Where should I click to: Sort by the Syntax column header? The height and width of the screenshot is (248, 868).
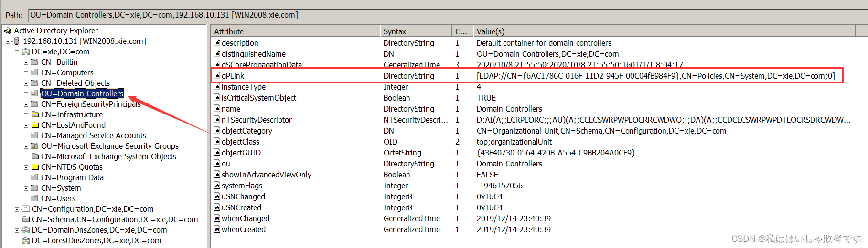[416, 31]
